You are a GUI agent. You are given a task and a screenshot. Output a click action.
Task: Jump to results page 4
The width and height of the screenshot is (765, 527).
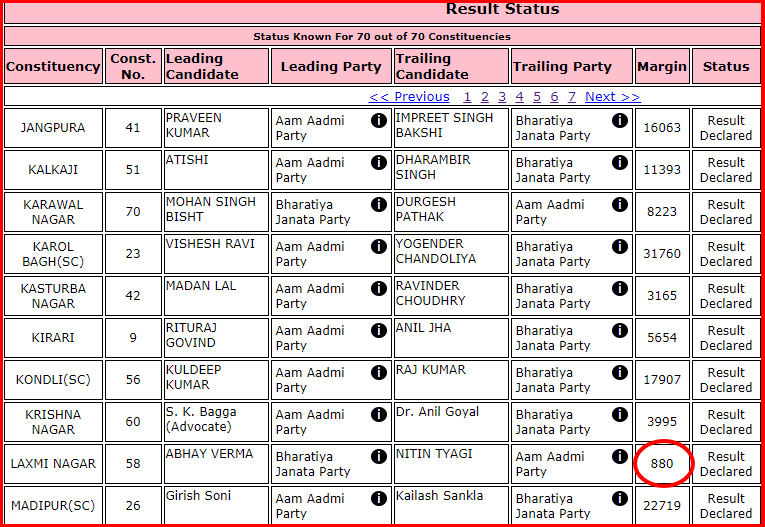tap(520, 97)
